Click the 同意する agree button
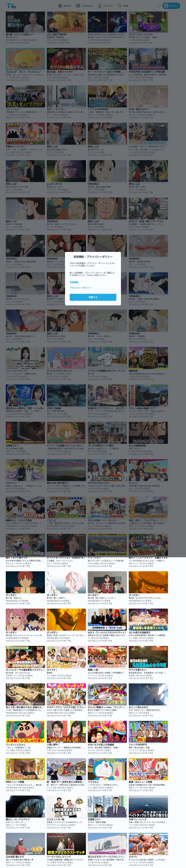 [93, 297]
